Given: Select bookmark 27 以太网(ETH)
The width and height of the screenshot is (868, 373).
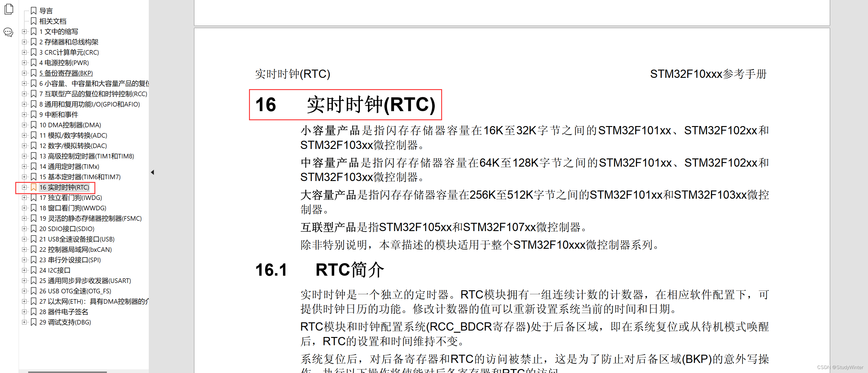Looking at the screenshot, I should point(94,301).
